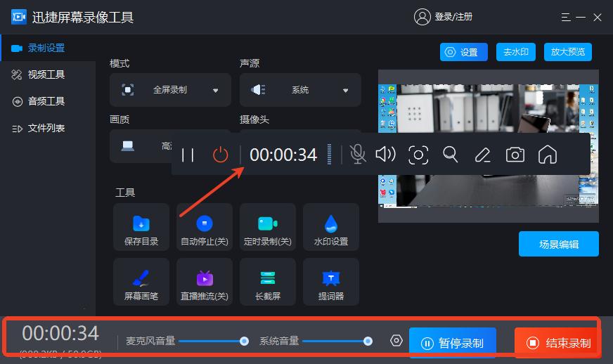Select the region capture focus icon
This screenshot has height=364, width=613.
[418, 155]
